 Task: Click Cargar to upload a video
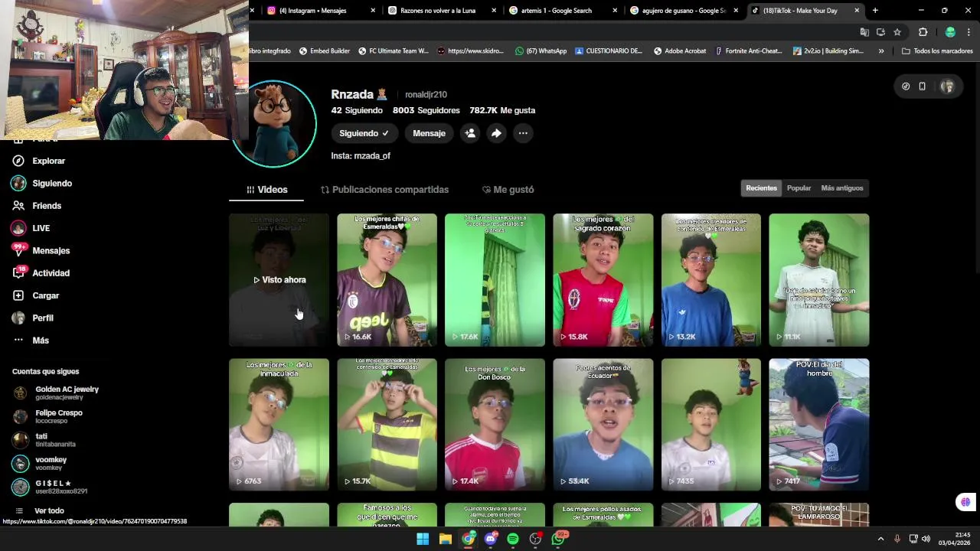pos(35,295)
